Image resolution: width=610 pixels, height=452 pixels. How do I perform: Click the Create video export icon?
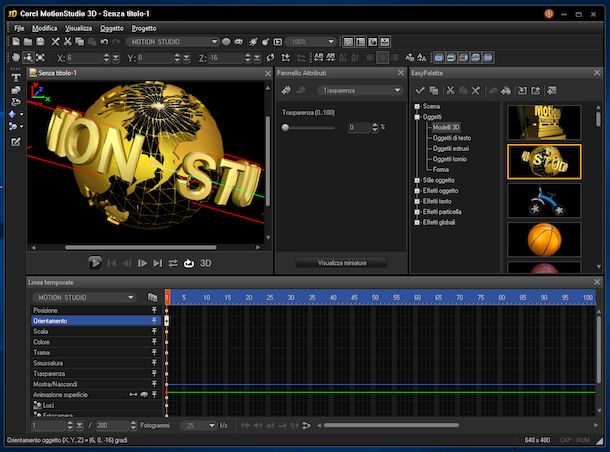[x=277, y=42]
